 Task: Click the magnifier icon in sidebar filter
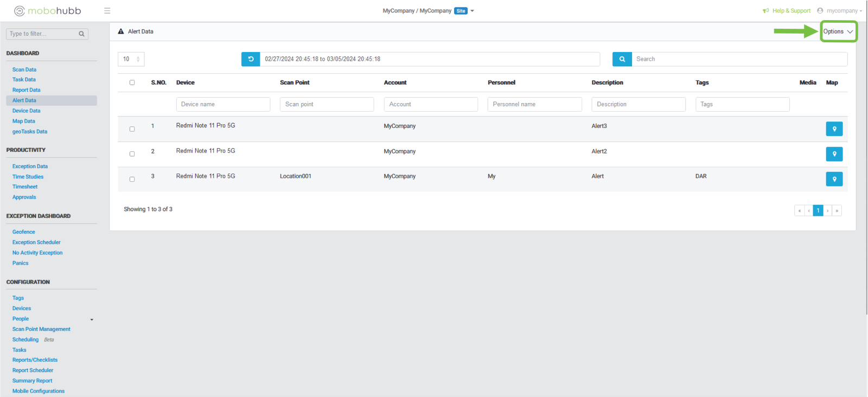pos(81,34)
